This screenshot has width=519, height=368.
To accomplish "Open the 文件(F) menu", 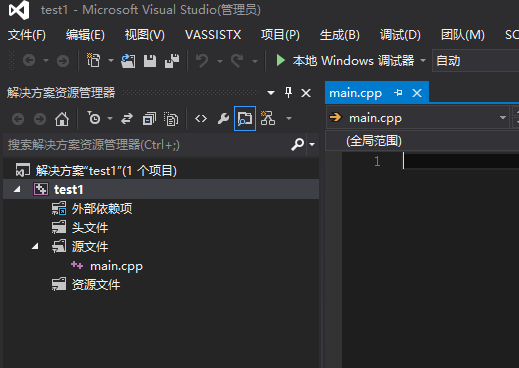I will click(27, 35).
